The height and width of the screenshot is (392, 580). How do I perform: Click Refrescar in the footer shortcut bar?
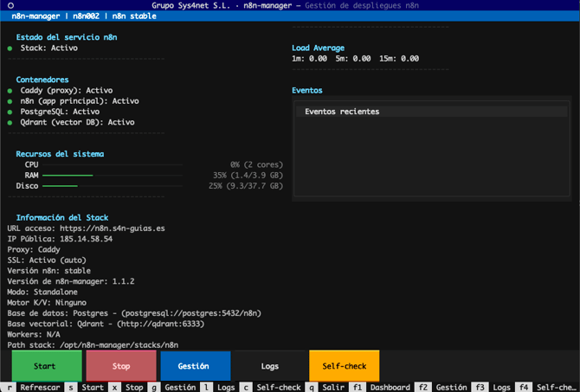40,387
